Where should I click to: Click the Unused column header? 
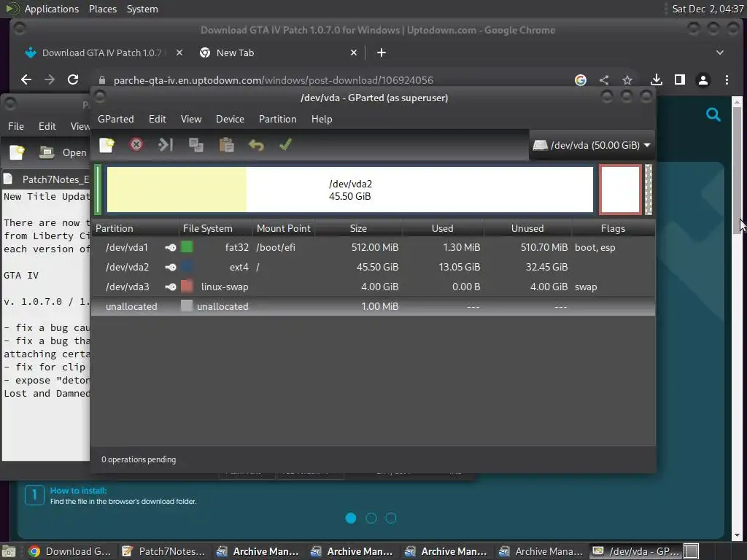coord(527,228)
